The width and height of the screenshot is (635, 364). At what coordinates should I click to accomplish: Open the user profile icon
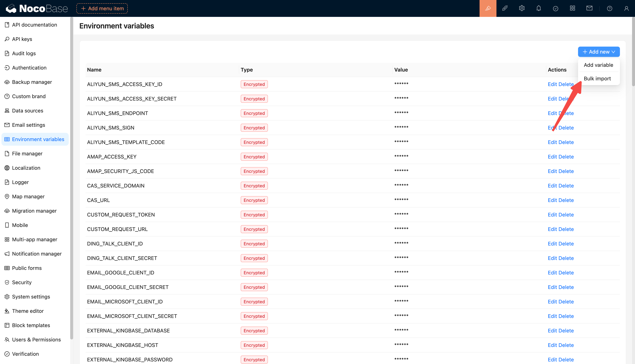click(626, 8)
